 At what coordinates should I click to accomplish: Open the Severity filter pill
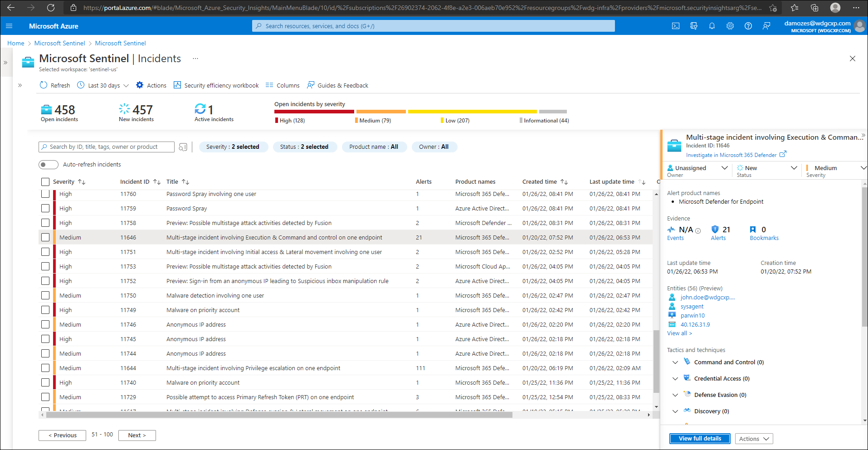[233, 147]
